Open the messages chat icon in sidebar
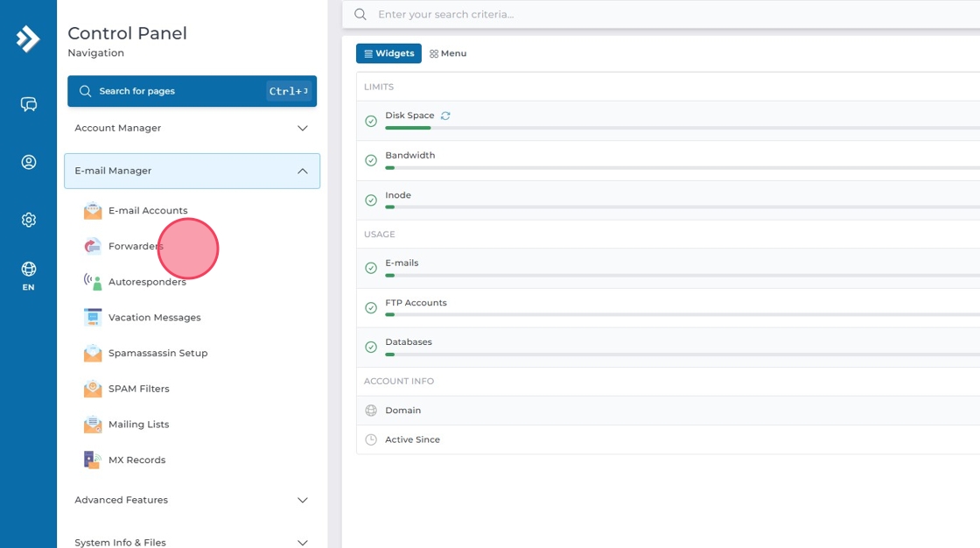This screenshot has height=548, width=980. tap(29, 105)
